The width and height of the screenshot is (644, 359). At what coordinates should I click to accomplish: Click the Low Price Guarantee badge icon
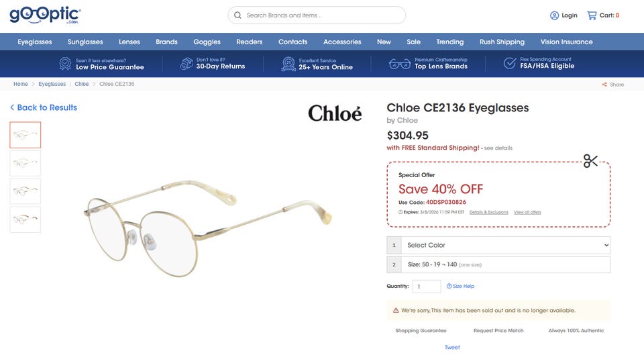(65, 64)
